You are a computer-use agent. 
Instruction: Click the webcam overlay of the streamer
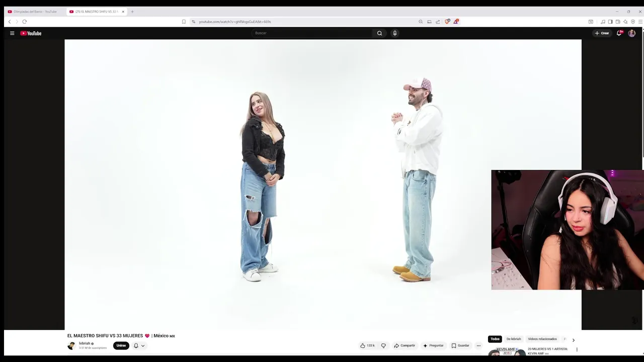[568, 230]
